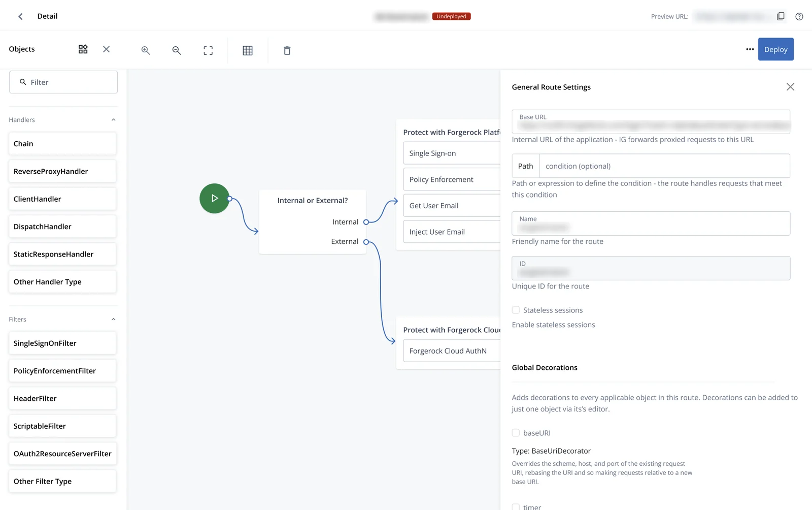Choose the HeaderFilter object

(62, 398)
